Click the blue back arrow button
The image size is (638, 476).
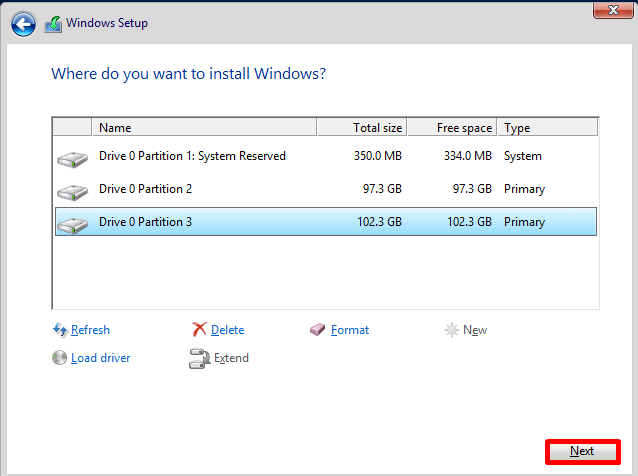click(x=22, y=23)
